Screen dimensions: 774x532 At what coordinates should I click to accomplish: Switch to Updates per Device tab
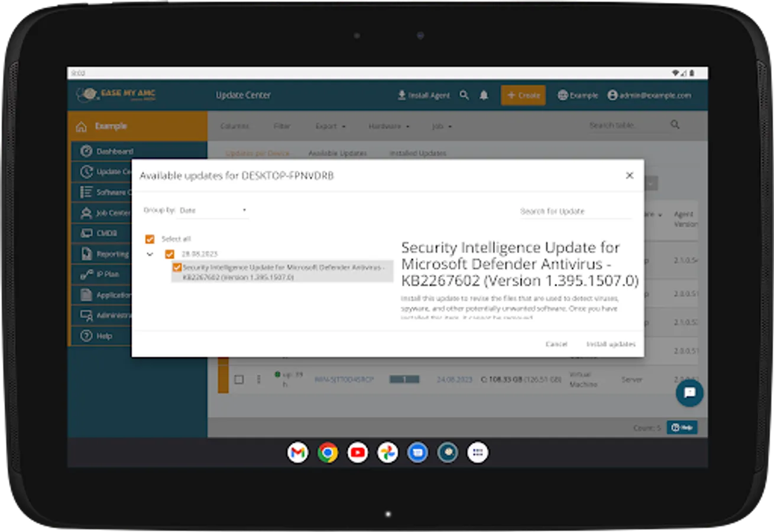click(x=258, y=153)
